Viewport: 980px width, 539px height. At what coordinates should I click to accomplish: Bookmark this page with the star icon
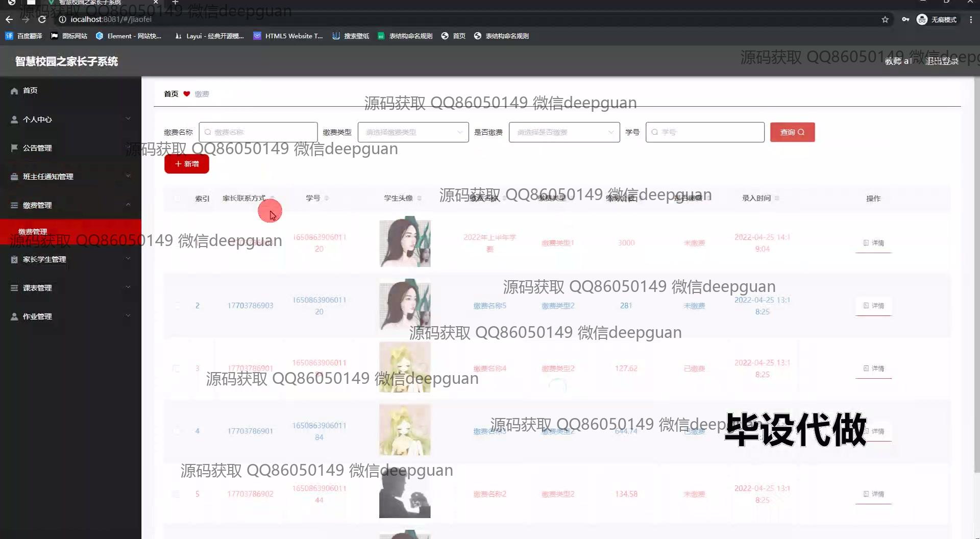click(885, 19)
